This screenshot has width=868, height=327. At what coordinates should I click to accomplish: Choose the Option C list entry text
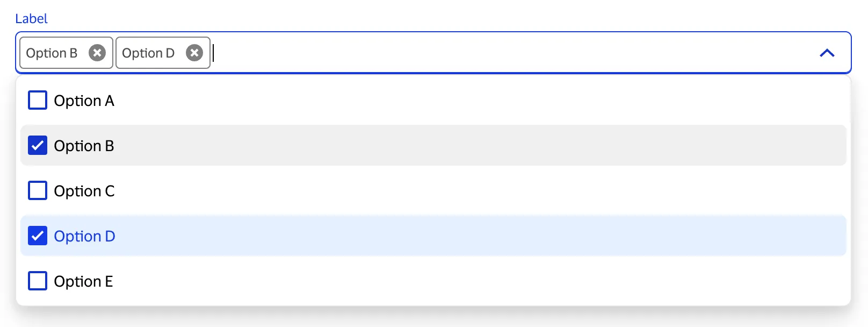coord(84,191)
